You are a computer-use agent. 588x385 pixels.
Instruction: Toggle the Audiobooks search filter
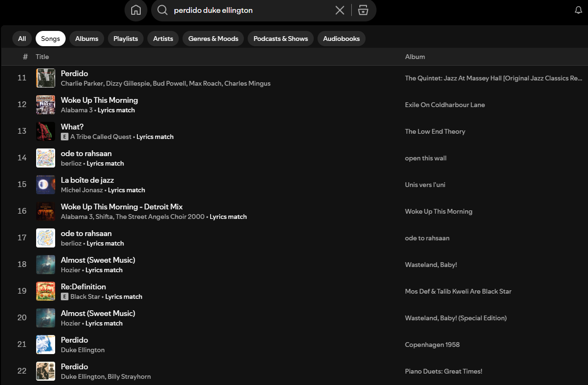point(341,39)
